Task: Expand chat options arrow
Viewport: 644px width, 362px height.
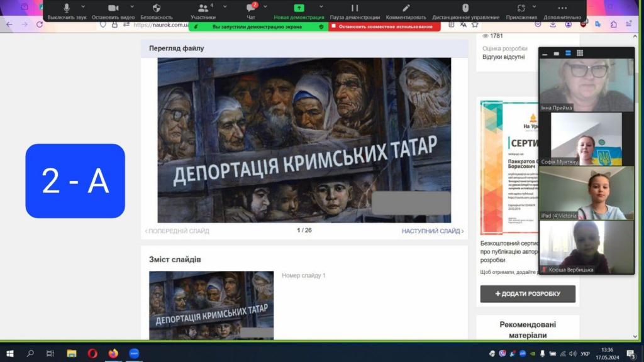Action: click(265, 6)
